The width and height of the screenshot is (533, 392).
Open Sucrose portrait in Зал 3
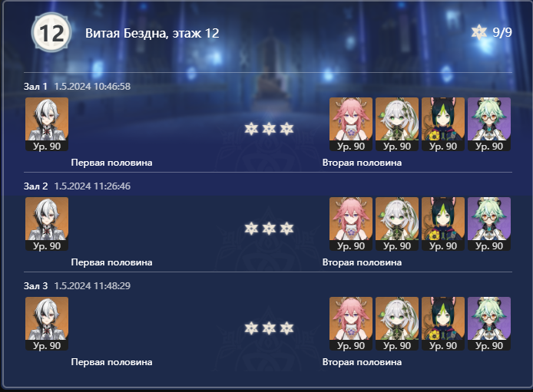click(x=489, y=324)
